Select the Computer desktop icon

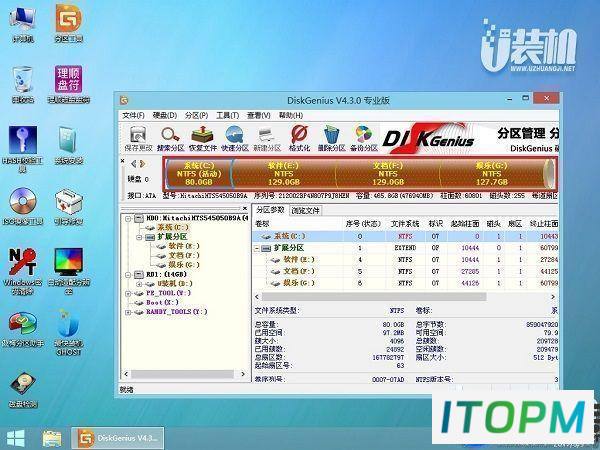[x=23, y=23]
